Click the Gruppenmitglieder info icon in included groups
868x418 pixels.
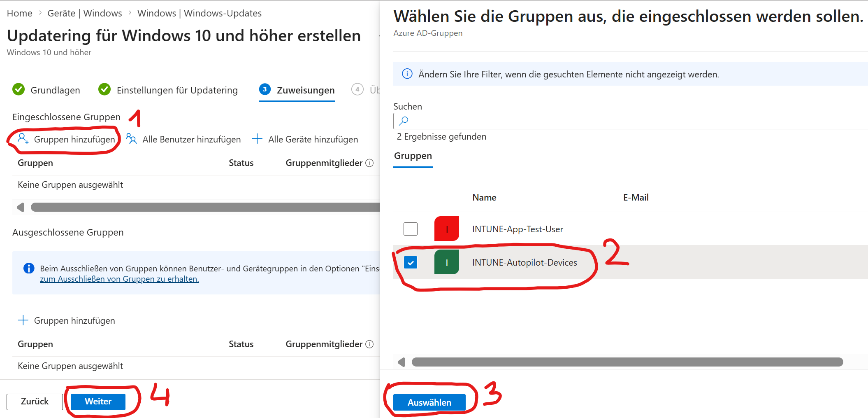tap(370, 163)
